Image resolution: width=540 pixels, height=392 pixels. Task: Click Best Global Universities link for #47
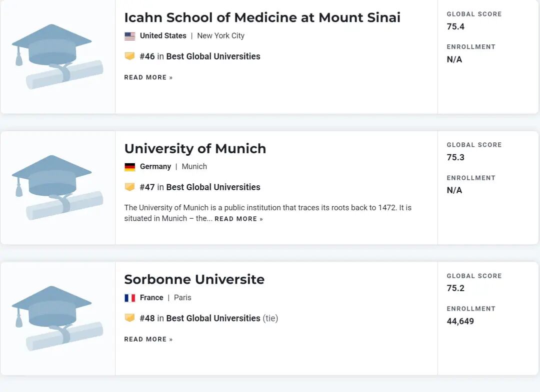pos(213,187)
